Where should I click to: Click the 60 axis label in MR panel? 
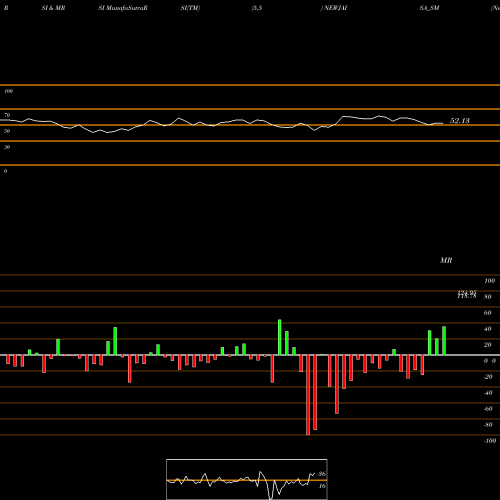488,313
